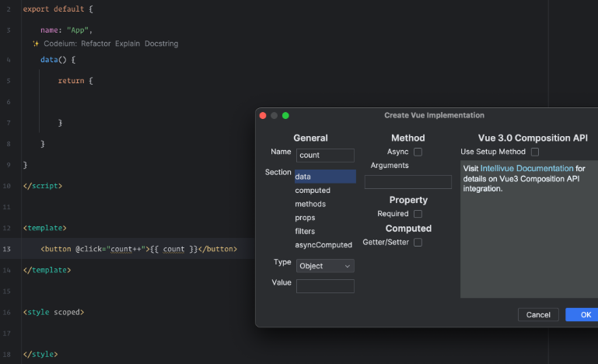Focus the Arguments input field
Screen dimensions: 598x364
407,182
